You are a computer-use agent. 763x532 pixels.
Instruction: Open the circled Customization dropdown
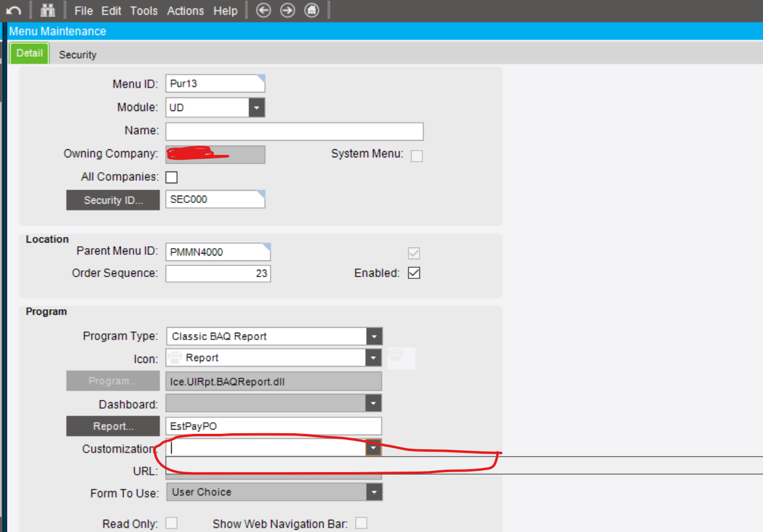[373, 447]
